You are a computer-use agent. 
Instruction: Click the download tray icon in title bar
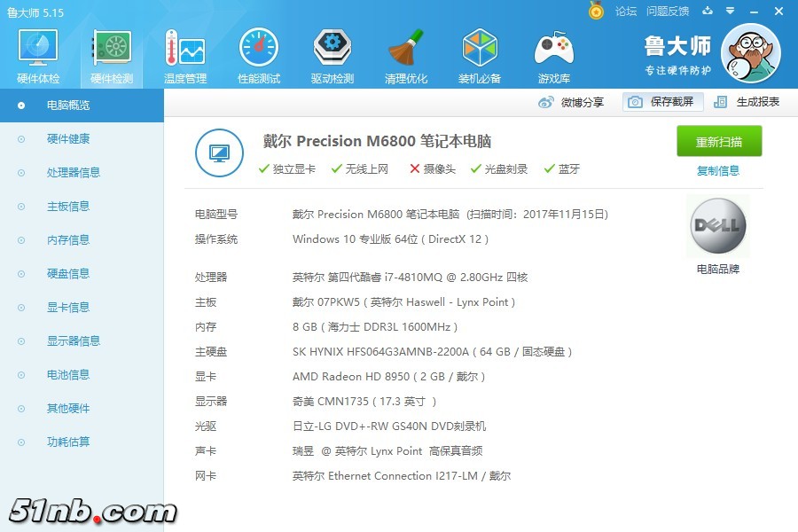pyautogui.click(x=708, y=11)
